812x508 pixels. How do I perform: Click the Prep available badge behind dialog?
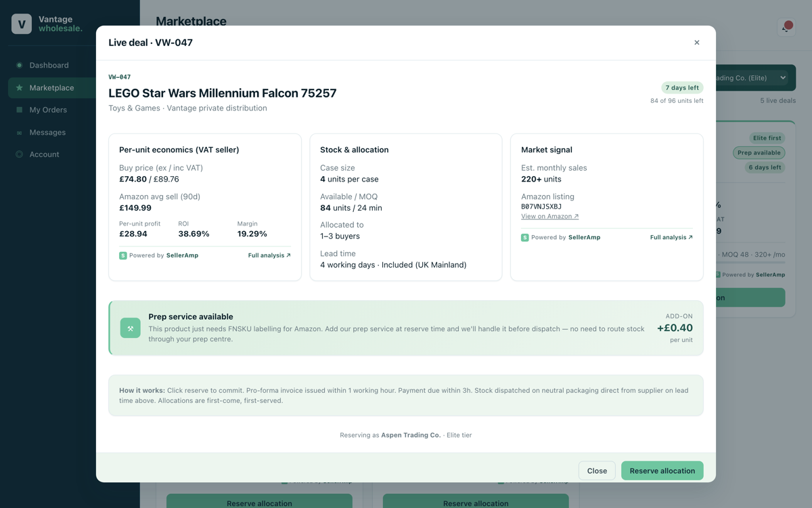coord(759,153)
